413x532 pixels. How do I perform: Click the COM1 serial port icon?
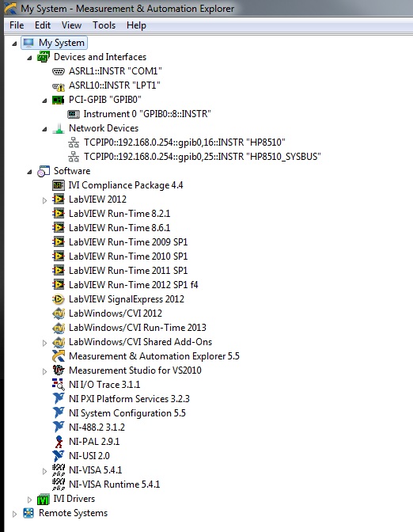point(59,71)
